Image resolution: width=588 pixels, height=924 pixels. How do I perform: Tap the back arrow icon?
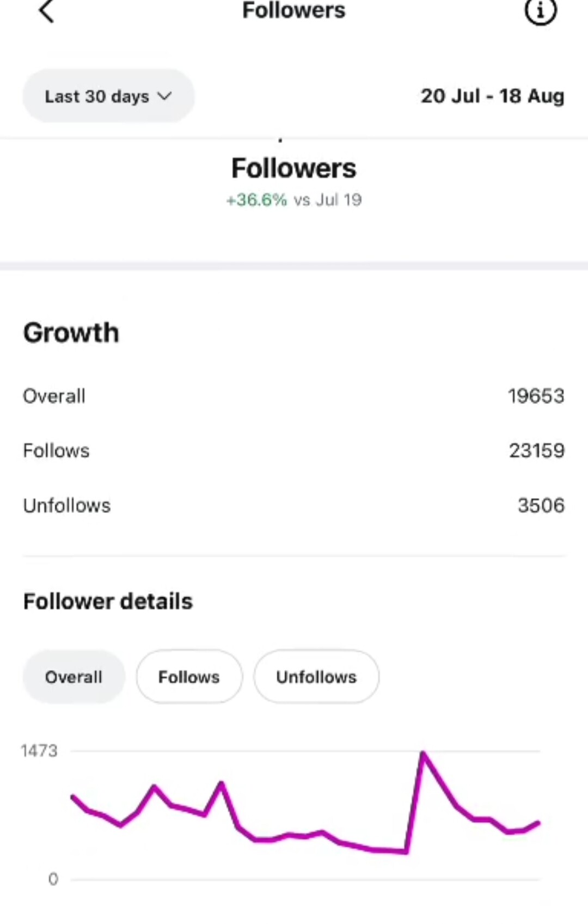pos(47,11)
